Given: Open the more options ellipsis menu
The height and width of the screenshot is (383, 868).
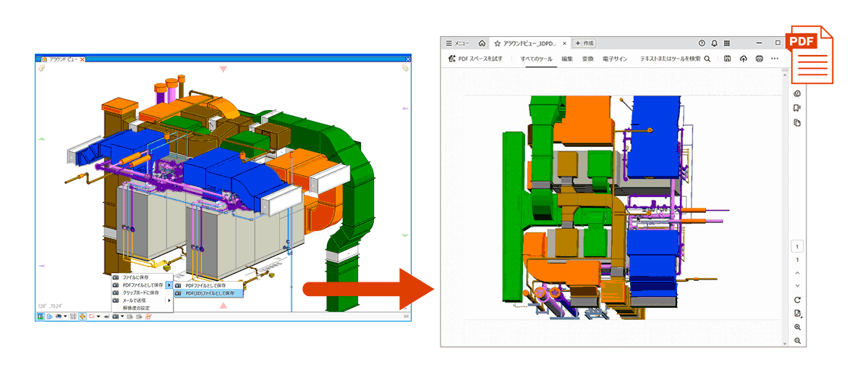Looking at the screenshot, I should 775,59.
